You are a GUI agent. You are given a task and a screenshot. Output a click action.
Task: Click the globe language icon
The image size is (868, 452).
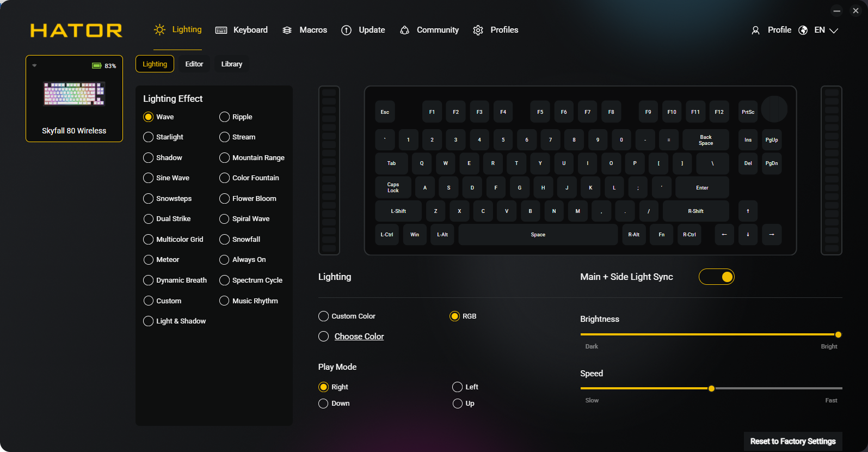803,30
